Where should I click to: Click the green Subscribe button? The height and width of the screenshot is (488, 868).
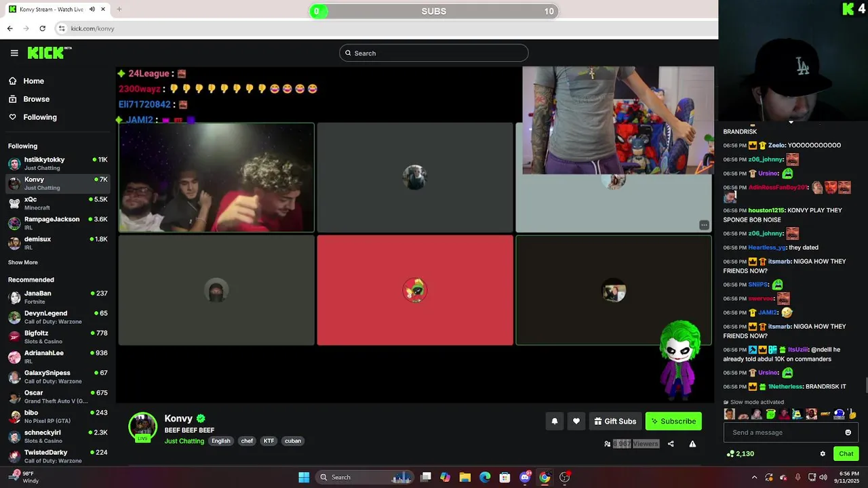pyautogui.click(x=673, y=421)
